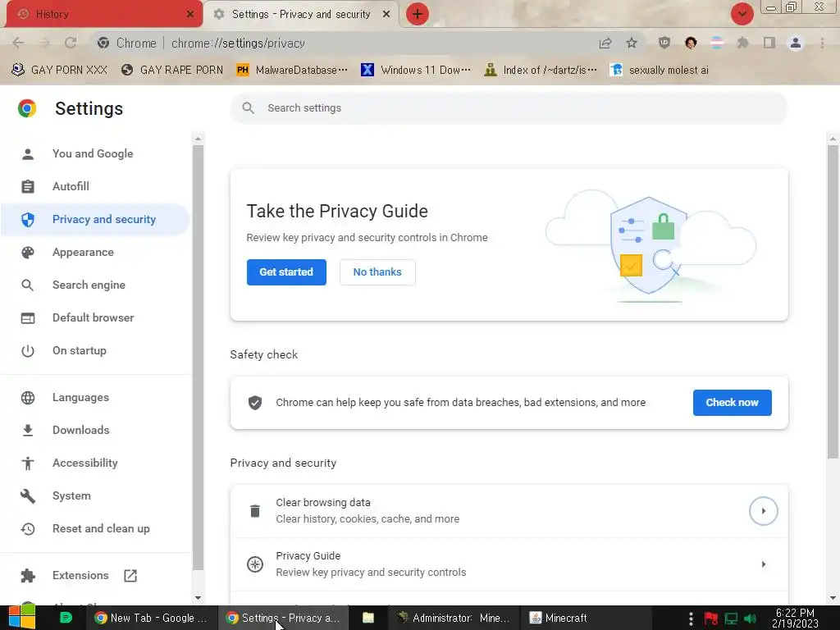Open the tab search dropdown arrow
Image resolution: width=840 pixels, height=630 pixels.
742,14
